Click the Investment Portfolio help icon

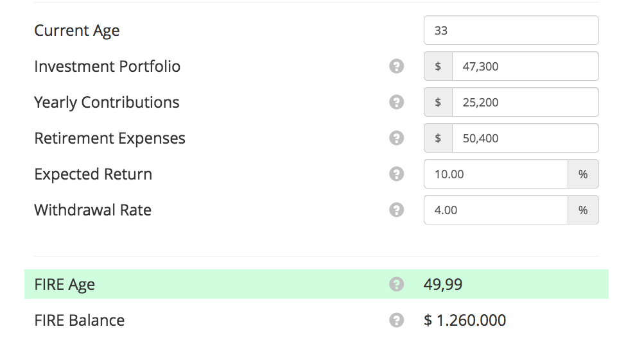(397, 66)
